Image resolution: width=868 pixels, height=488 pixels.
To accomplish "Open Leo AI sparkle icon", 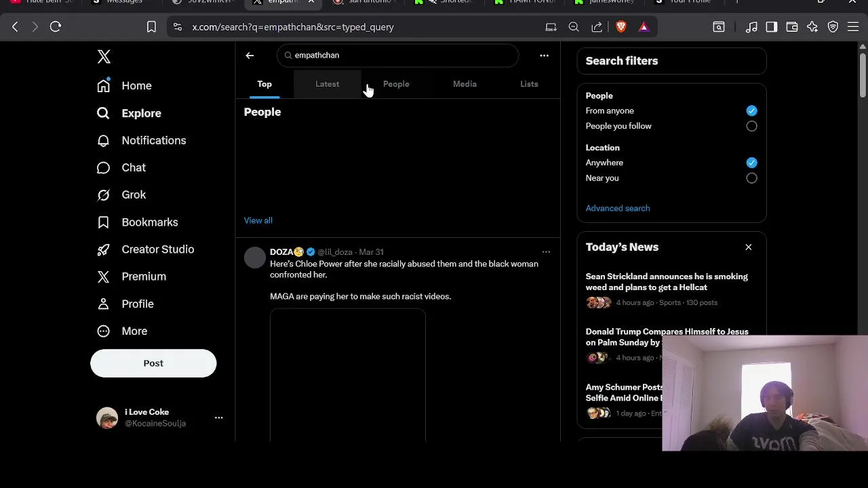I will [812, 27].
